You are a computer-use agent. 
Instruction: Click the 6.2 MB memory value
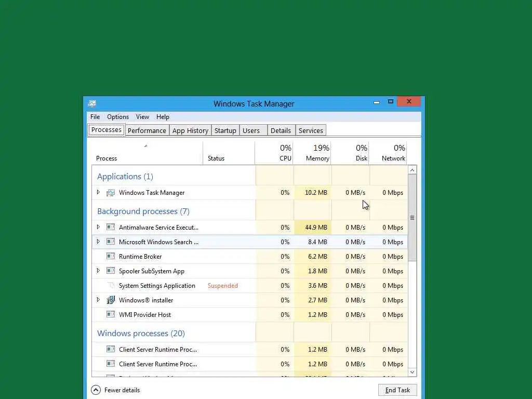[x=317, y=257]
